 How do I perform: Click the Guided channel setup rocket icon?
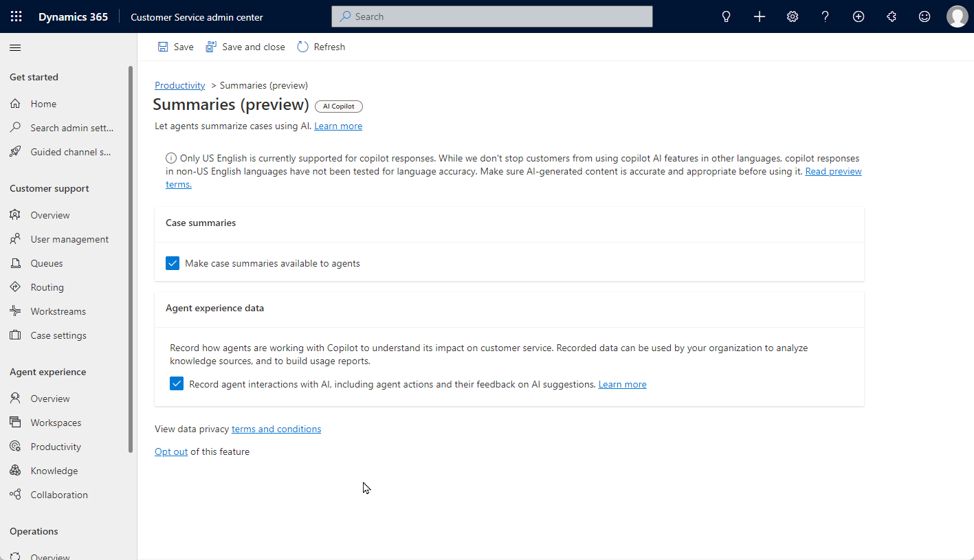(x=15, y=152)
